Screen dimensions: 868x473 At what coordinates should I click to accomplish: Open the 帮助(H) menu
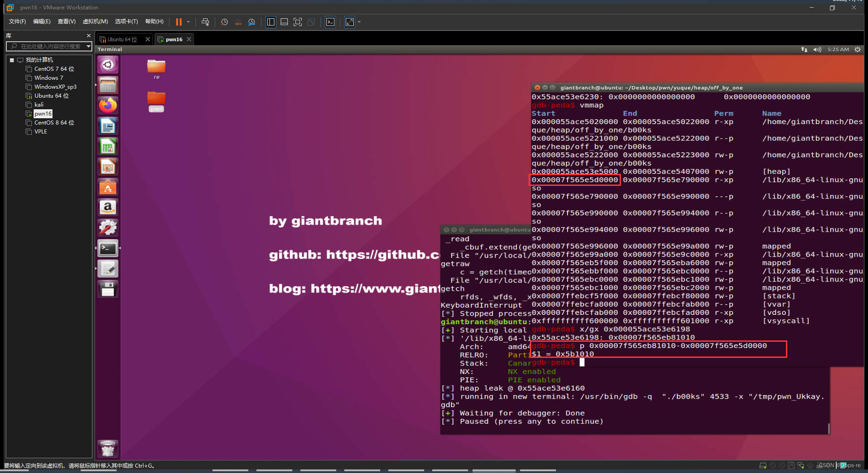click(154, 21)
